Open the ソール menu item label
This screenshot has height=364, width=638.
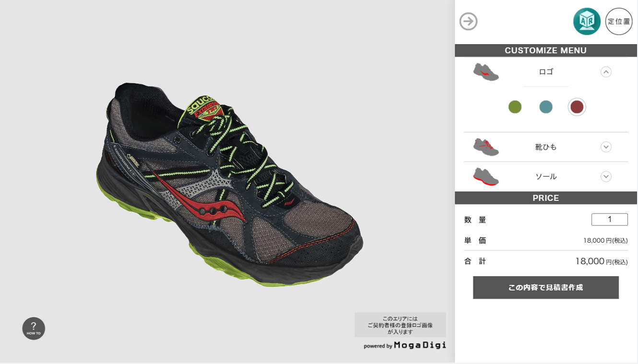click(546, 176)
